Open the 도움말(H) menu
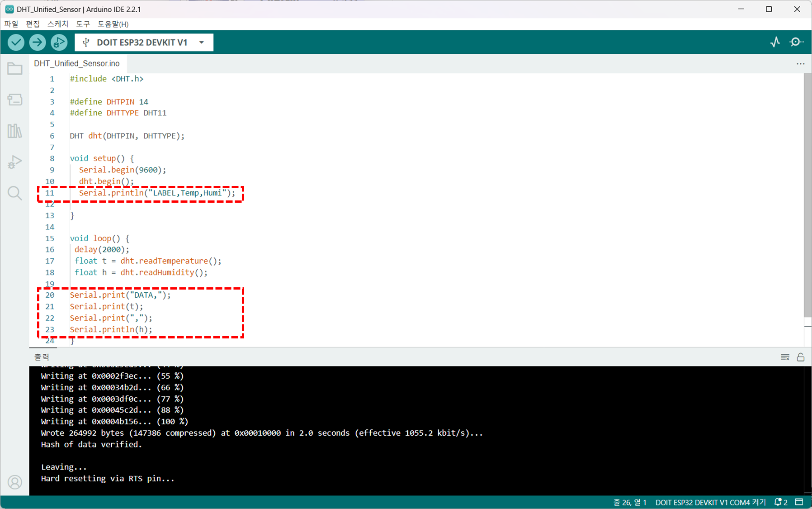The image size is (812, 509). 113,24
